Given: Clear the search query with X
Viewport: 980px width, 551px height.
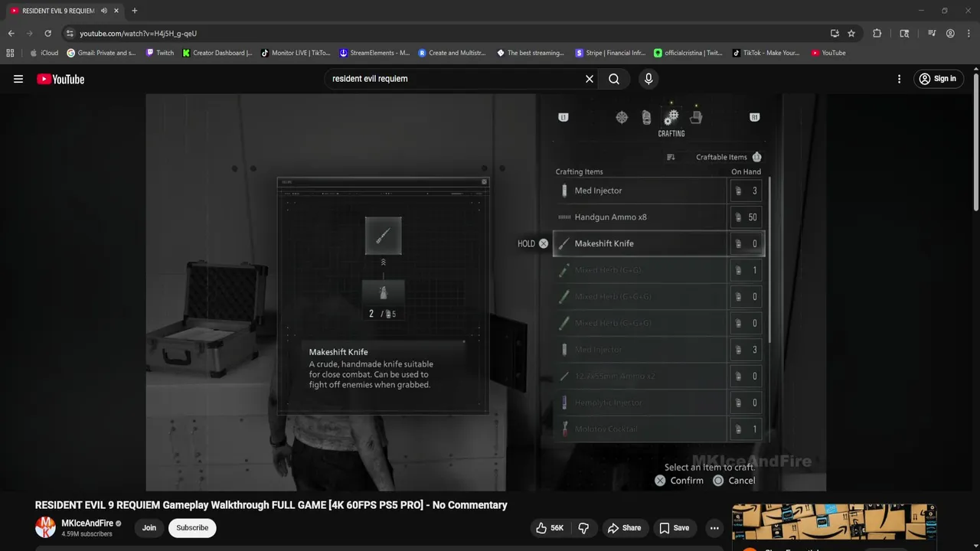Looking at the screenshot, I should coord(590,79).
